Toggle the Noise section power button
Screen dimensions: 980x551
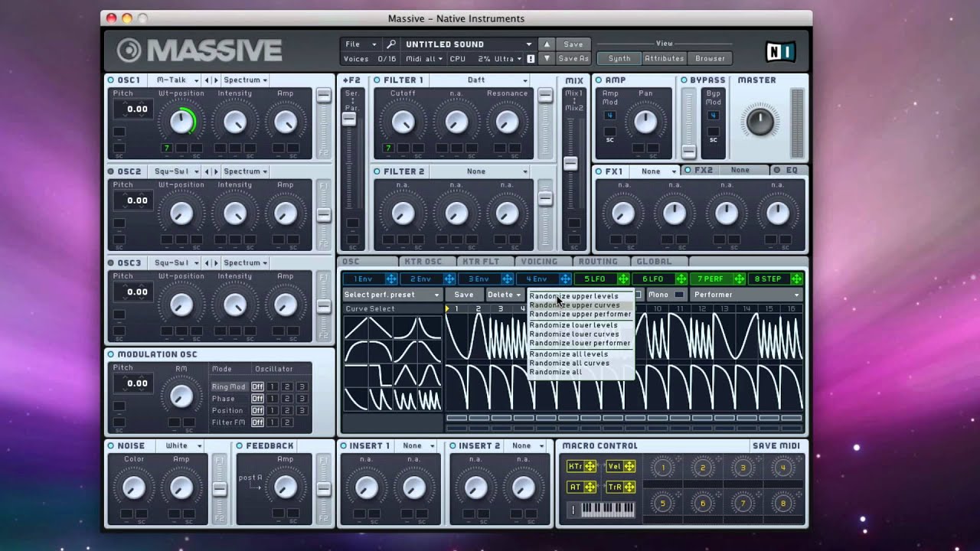click(111, 445)
